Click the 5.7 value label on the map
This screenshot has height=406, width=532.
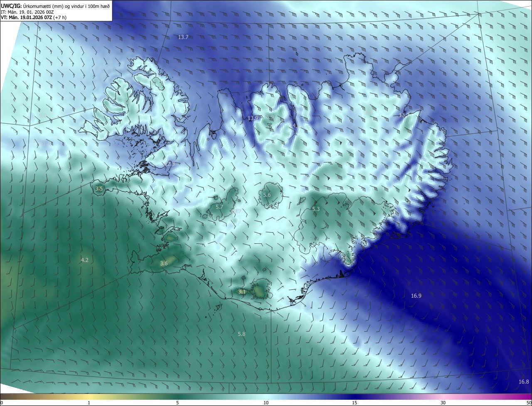(219, 207)
